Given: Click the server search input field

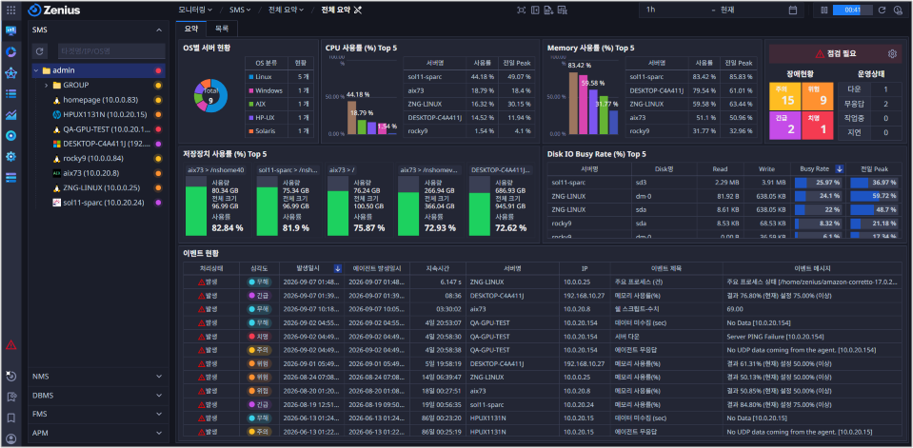Looking at the screenshot, I should pos(112,51).
